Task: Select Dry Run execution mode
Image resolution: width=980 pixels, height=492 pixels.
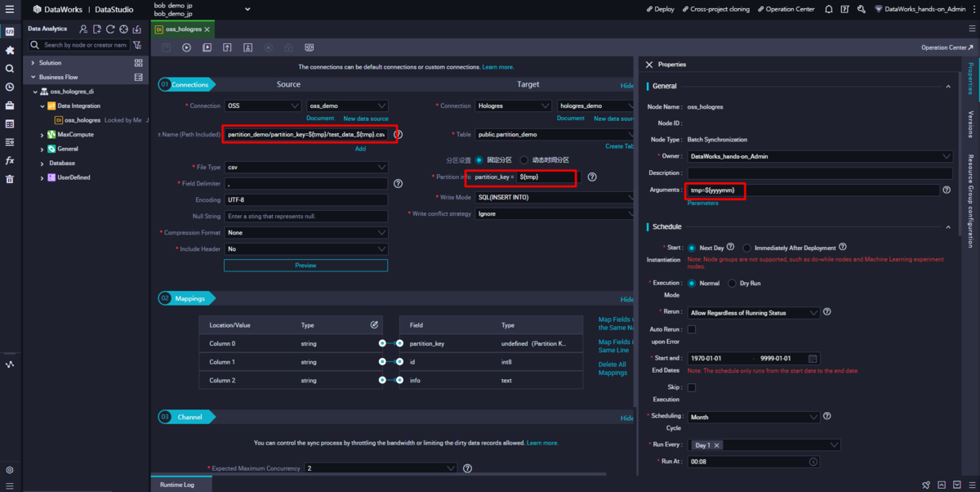Action: pyautogui.click(x=732, y=284)
